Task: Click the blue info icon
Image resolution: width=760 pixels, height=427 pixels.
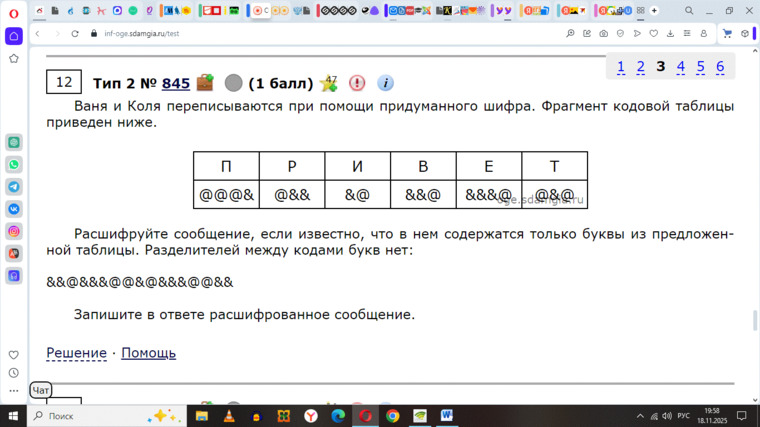Action: (x=385, y=83)
